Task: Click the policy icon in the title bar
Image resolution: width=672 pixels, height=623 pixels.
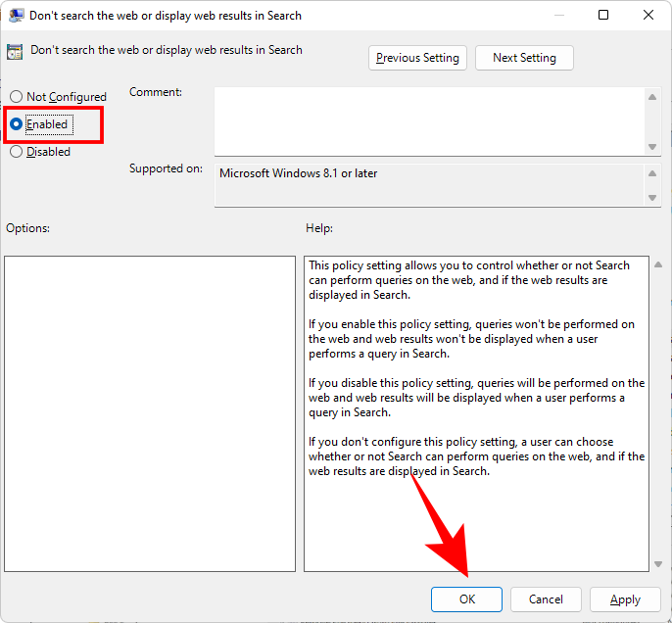Action: (x=17, y=16)
